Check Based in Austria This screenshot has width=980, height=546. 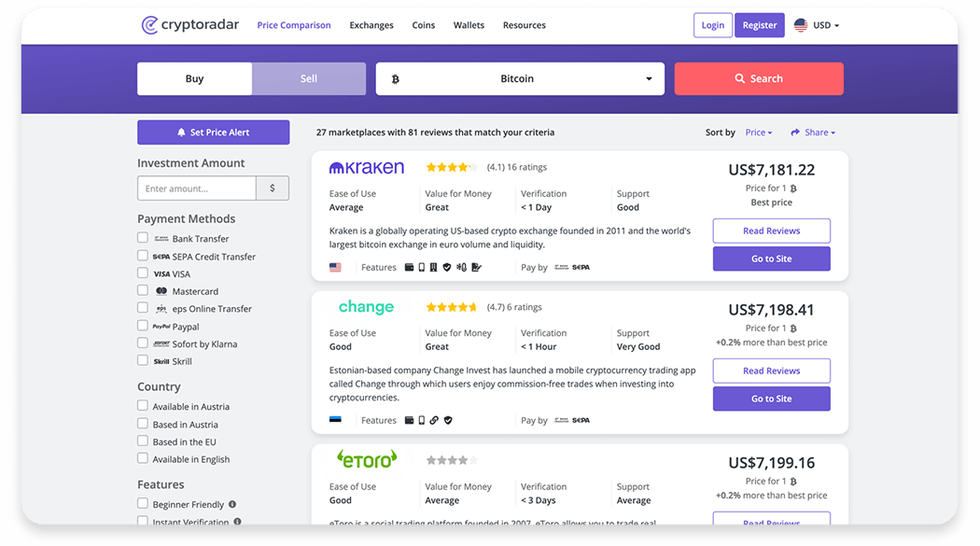point(143,424)
